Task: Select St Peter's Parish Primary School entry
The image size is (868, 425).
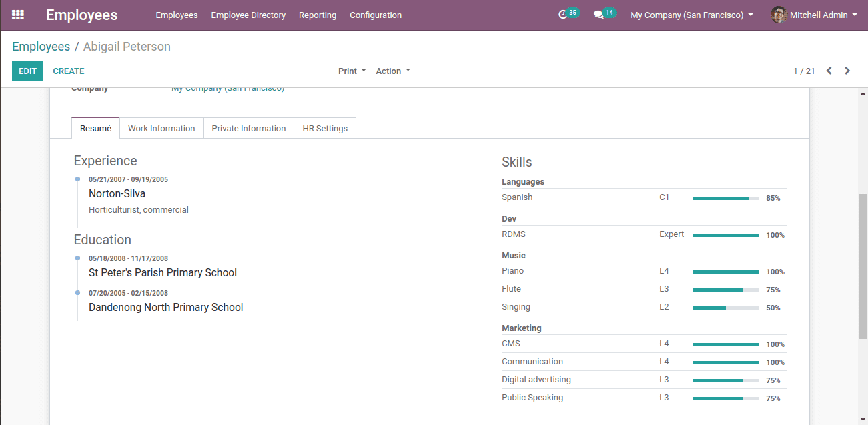Action: pyautogui.click(x=163, y=272)
